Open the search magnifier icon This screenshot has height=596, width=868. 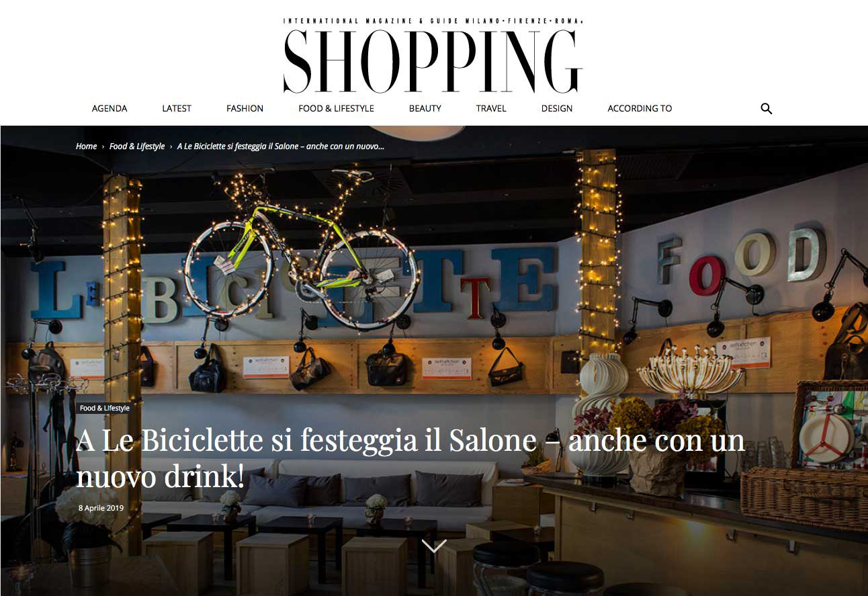tap(766, 108)
